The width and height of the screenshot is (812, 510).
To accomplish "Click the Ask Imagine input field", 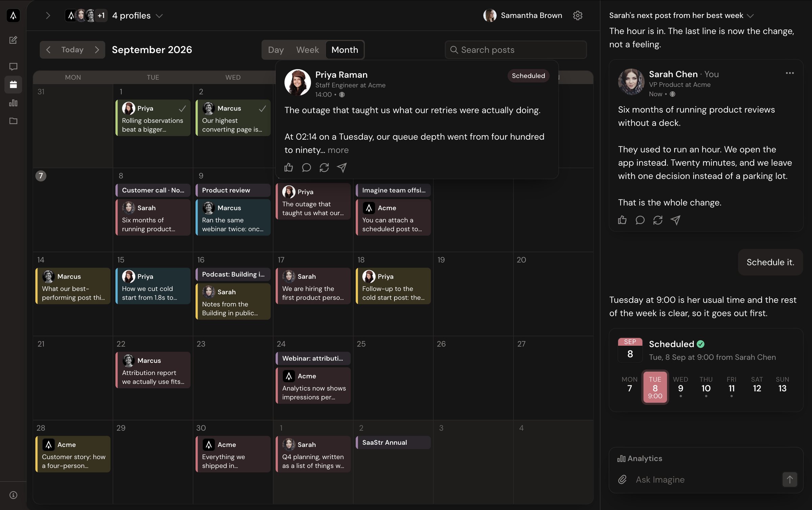I will pos(705,480).
